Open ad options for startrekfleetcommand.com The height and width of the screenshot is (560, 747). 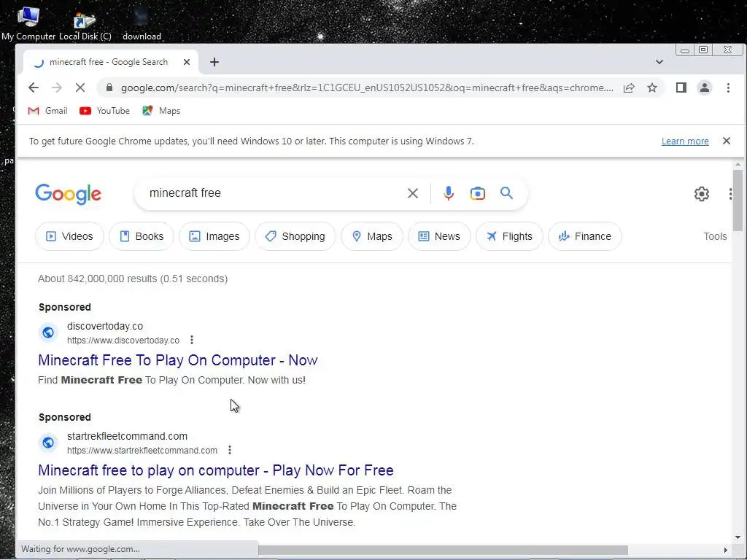(x=230, y=450)
